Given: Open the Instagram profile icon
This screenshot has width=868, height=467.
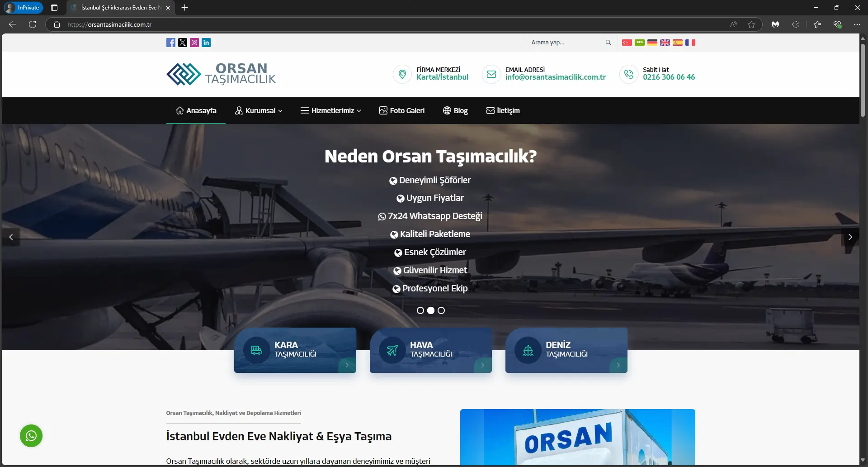Looking at the screenshot, I should [x=194, y=43].
